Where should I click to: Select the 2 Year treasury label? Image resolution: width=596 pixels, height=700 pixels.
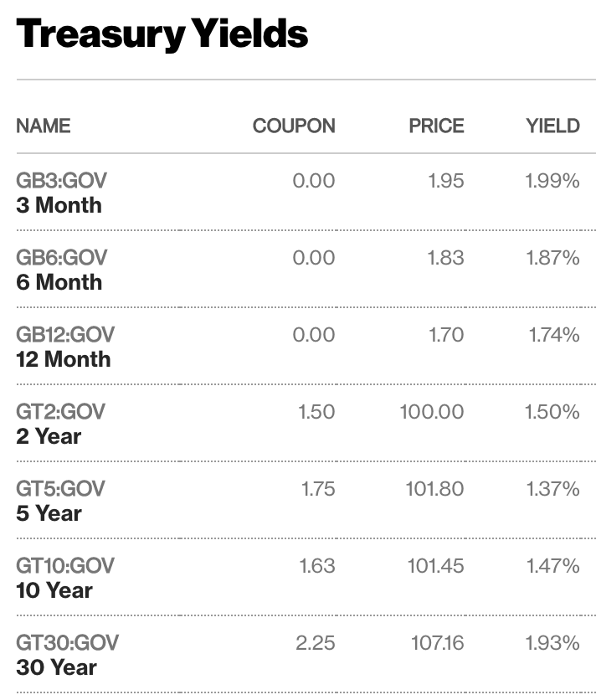(x=49, y=436)
